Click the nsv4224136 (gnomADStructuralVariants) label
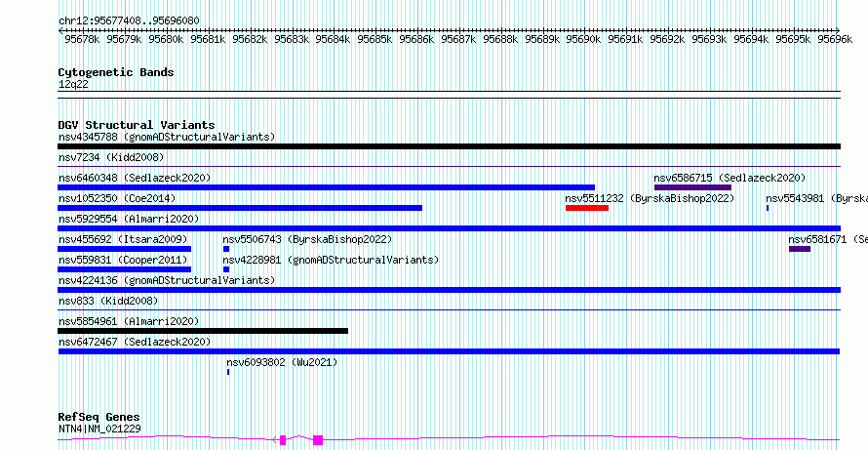The width and height of the screenshot is (868, 450). [x=167, y=280]
